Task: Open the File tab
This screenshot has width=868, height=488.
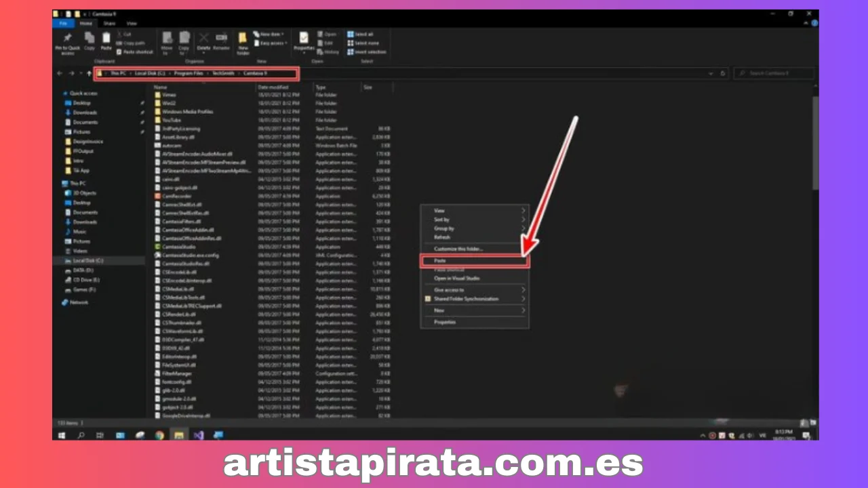Action: [x=63, y=23]
